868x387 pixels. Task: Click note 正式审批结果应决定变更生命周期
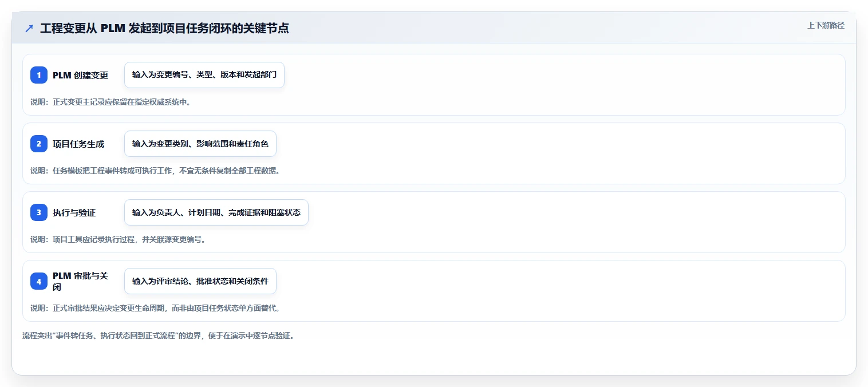tap(155, 308)
